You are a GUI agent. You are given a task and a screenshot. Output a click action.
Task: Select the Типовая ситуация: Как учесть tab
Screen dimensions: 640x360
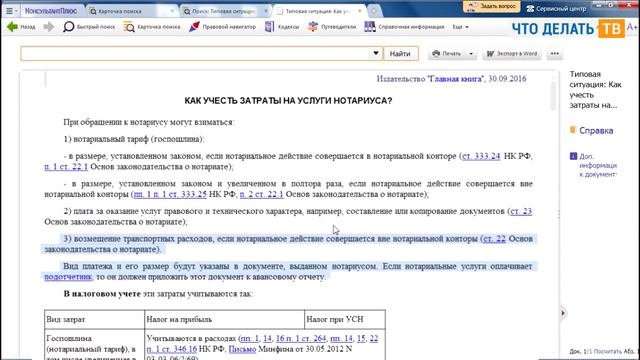pos(319,11)
